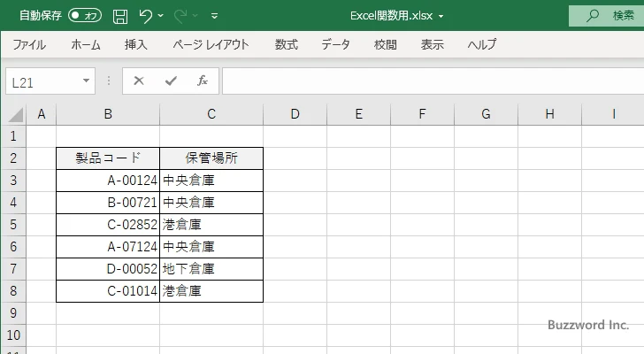Image resolution: width=644 pixels, height=354 pixels.
Task: Select cell containing C-02852
Action: [x=108, y=225]
